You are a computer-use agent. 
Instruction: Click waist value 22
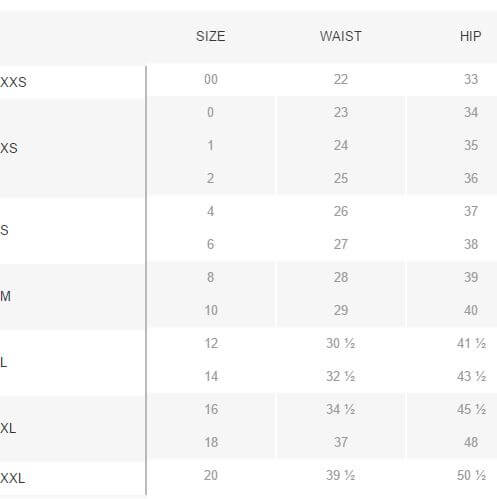pyautogui.click(x=341, y=79)
